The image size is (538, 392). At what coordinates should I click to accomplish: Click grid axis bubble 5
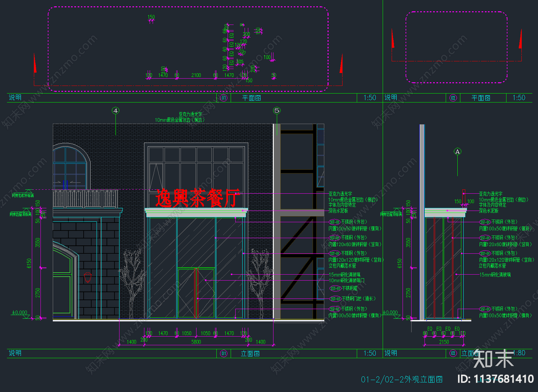[277, 111]
